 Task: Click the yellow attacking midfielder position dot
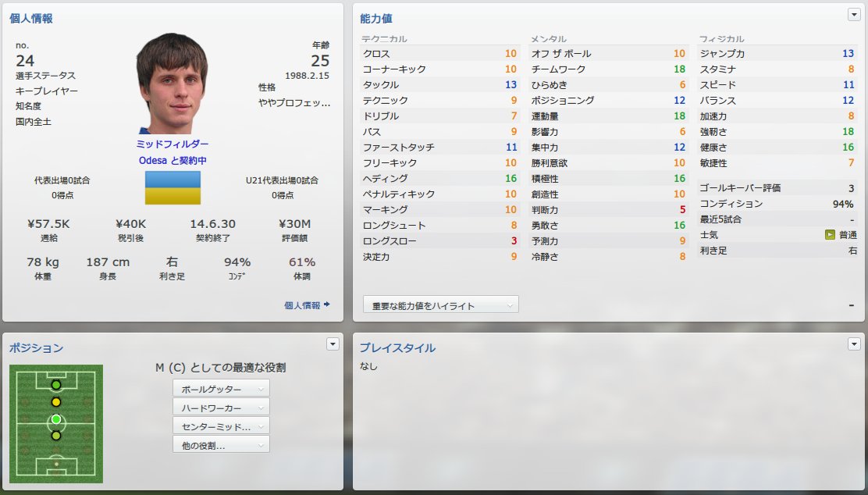pyautogui.click(x=56, y=402)
